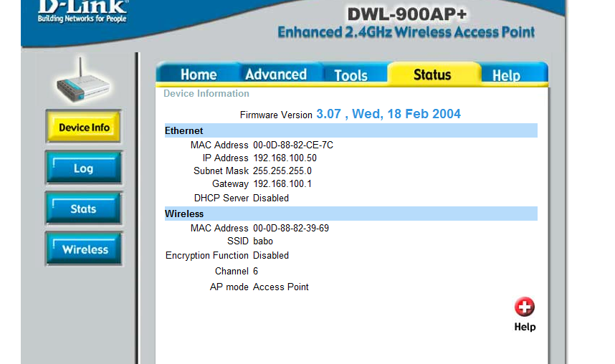Select the Status tab
Viewport: 615px width, 364px height.
[432, 74]
